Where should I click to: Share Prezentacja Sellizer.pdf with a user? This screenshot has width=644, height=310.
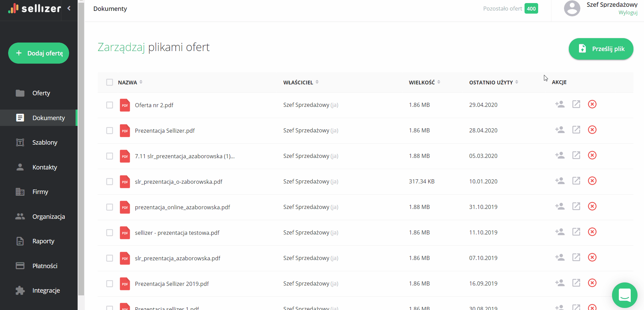click(560, 130)
